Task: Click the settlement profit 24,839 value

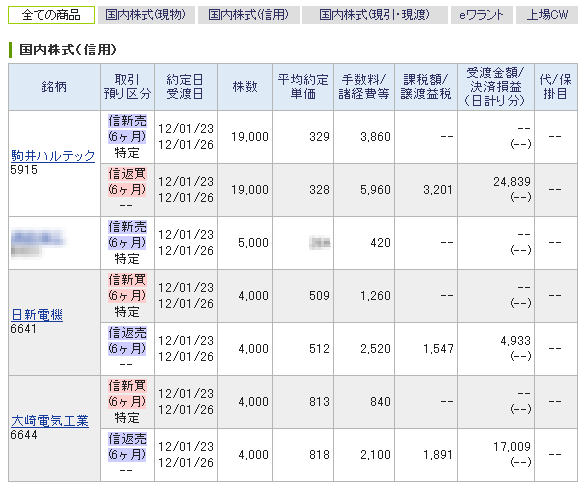Action: pos(512,182)
